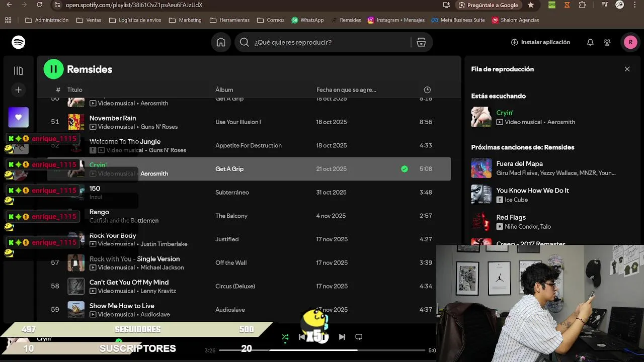This screenshot has width=644, height=362.
Task: Open Meta Business Suite bookmark
Action: click(x=458, y=20)
